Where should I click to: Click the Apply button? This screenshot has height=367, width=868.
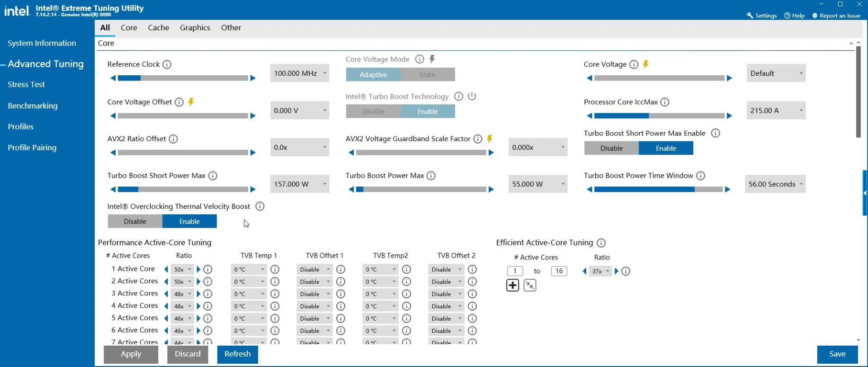click(131, 354)
